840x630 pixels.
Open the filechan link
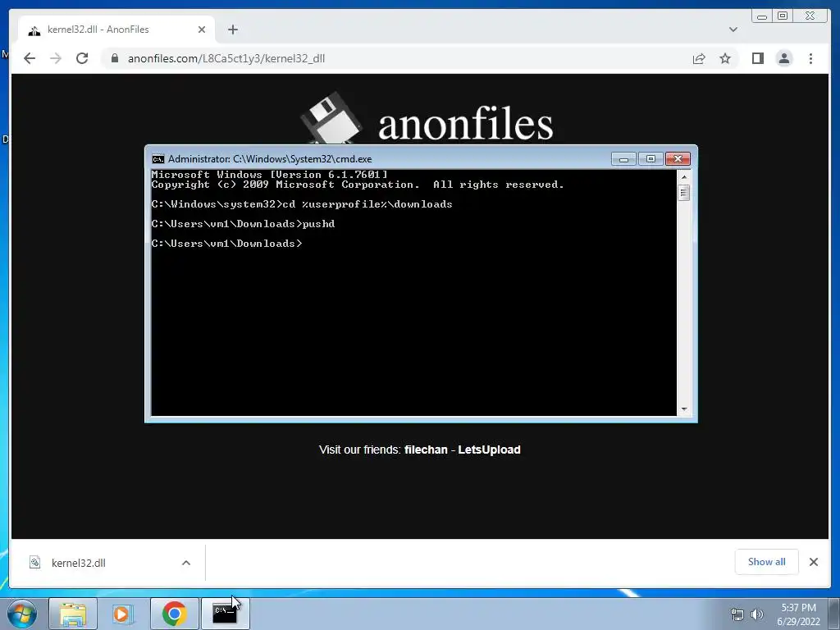point(426,450)
